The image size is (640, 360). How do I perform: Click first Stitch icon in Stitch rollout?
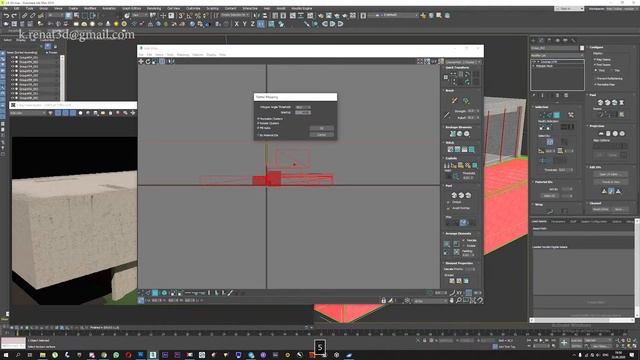click(x=450, y=149)
